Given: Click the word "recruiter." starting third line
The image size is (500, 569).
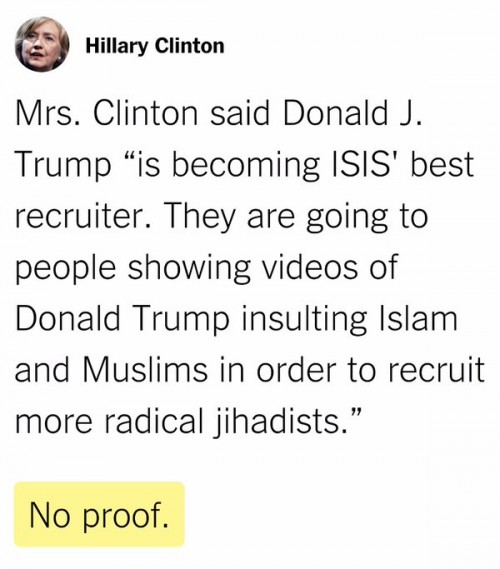Looking at the screenshot, I should pos(84,216).
